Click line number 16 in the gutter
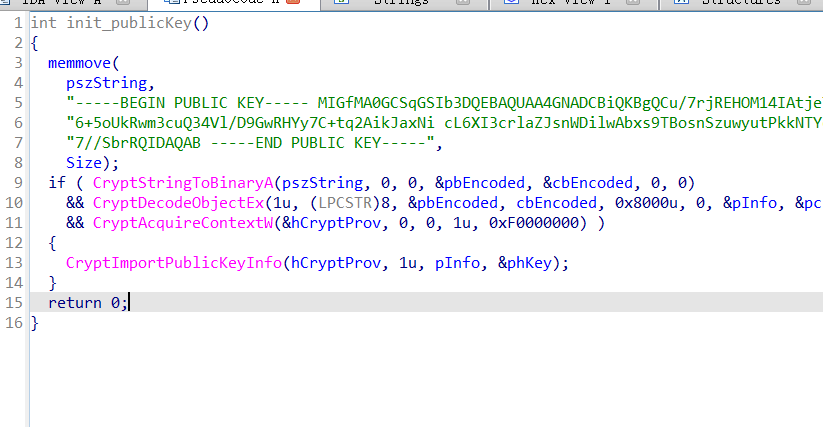This screenshot has height=427, width=823. coord(14,323)
